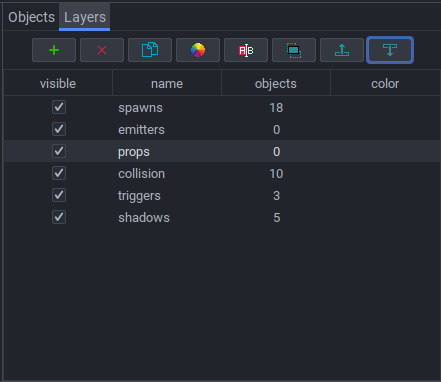Sort by the color column header
Image resolution: width=441 pixels, height=382 pixels.
pyautogui.click(x=385, y=83)
